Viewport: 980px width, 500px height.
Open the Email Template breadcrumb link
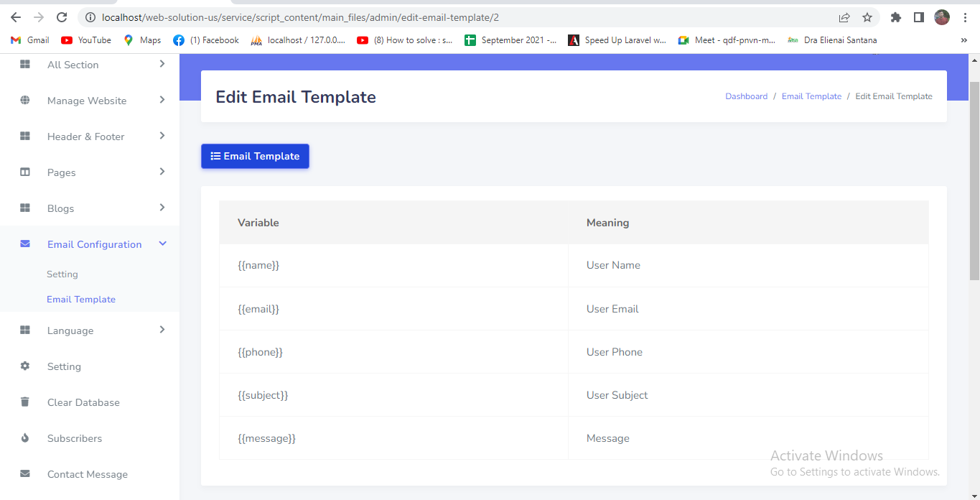point(811,96)
